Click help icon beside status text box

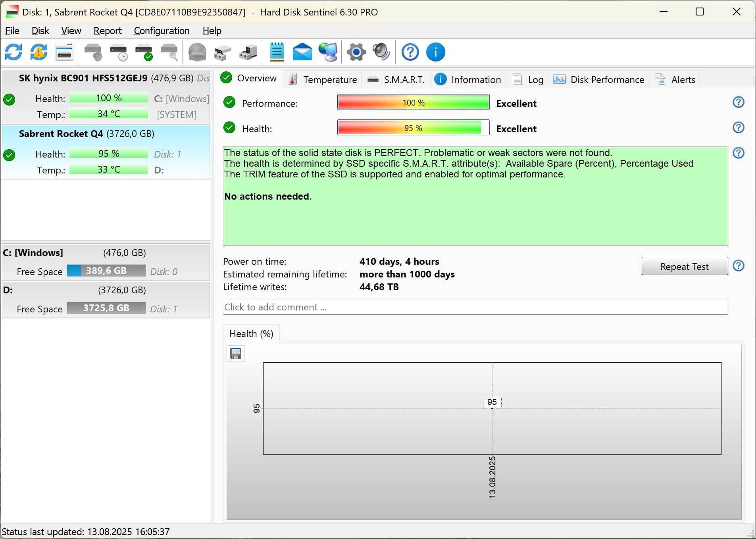tap(738, 153)
